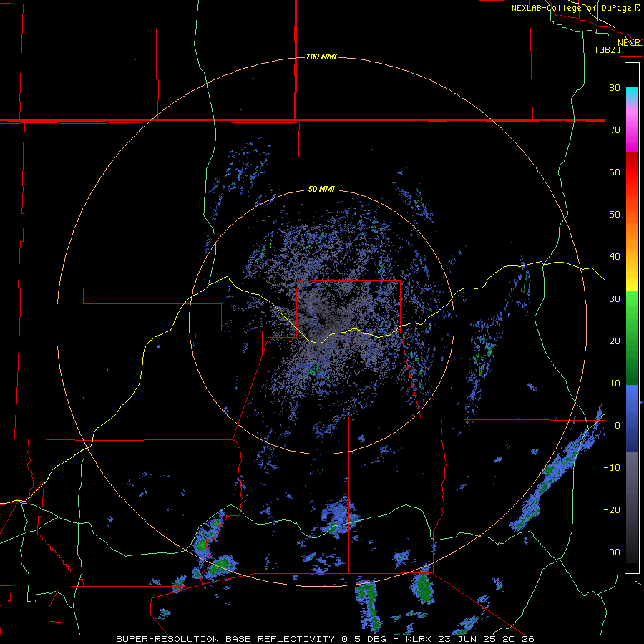Click the KLRX station identifier in the caption

(x=417, y=639)
